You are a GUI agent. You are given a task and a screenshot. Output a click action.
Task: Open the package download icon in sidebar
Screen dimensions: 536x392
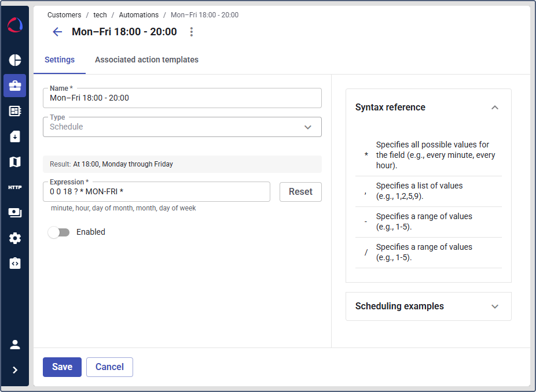pyautogui.click(x=14, y=136)
